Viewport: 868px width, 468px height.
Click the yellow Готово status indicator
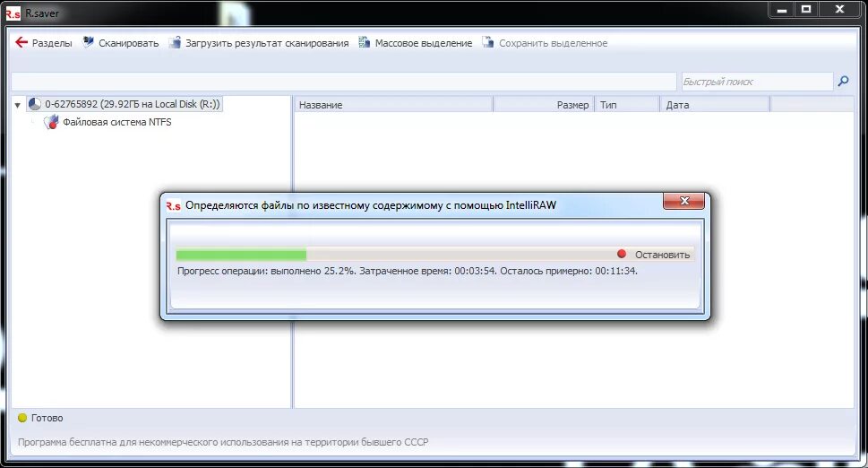22,418
